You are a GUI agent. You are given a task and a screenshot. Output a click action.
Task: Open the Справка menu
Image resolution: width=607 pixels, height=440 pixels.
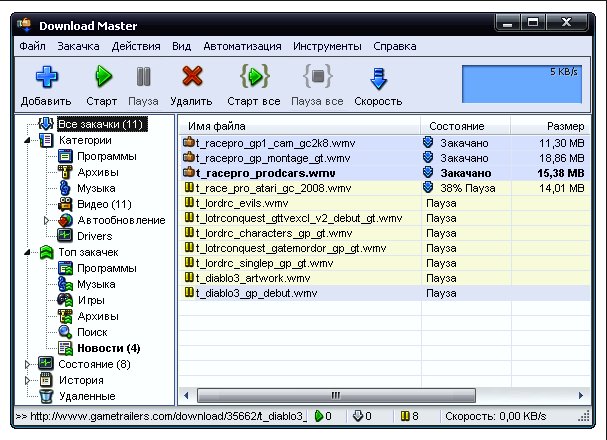click(x=395, y=46)
